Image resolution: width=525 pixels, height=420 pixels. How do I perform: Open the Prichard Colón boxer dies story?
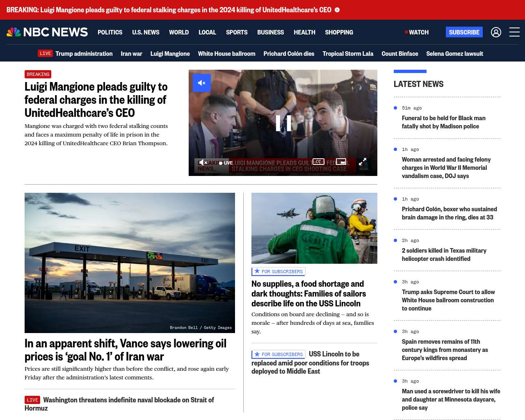[x=450, y=213]
